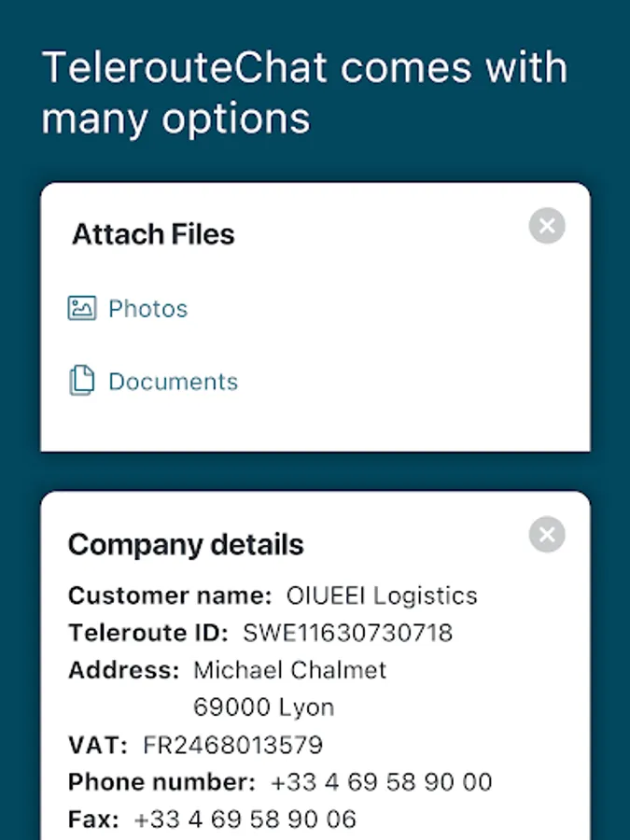
Task: Close the Company details card
Action: coord(547,534)
